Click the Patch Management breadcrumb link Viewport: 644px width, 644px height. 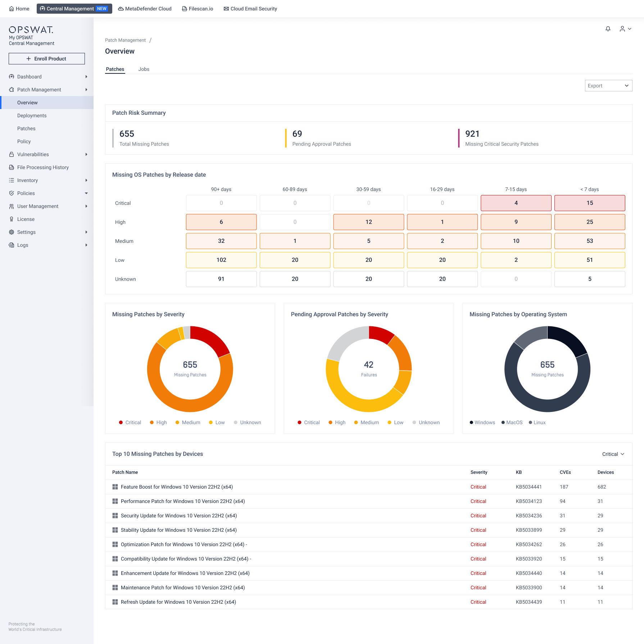pyautogui.click(x=125, y=40)
